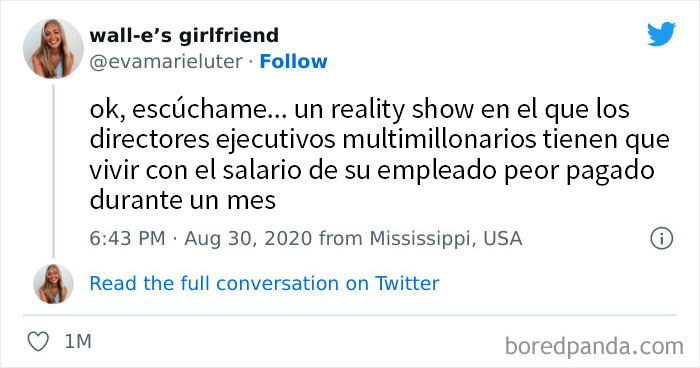Screen dimensions: 700x368
Task: Select the Aug 30, 2020 date
Action: pos(248,238)
